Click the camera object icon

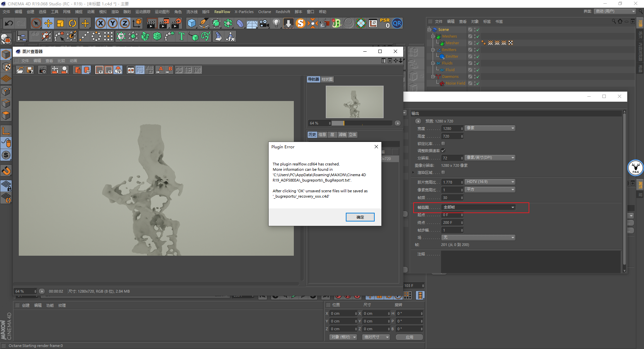264,23
